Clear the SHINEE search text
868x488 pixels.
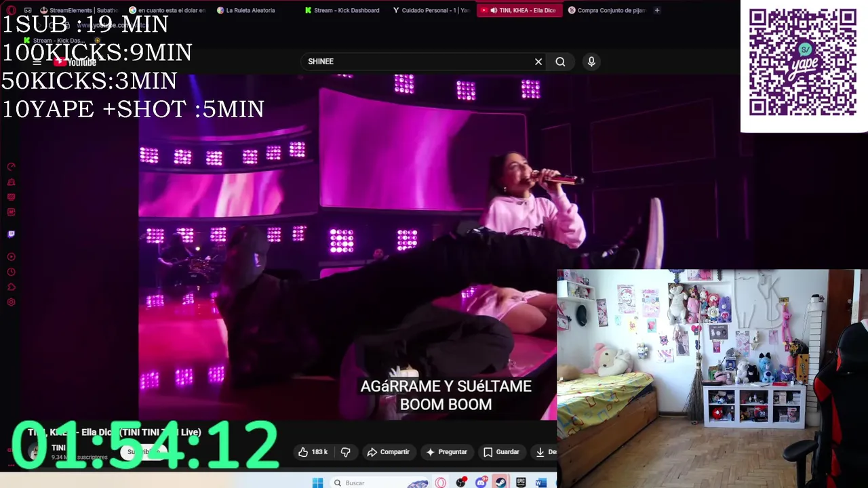click(538, 62)
